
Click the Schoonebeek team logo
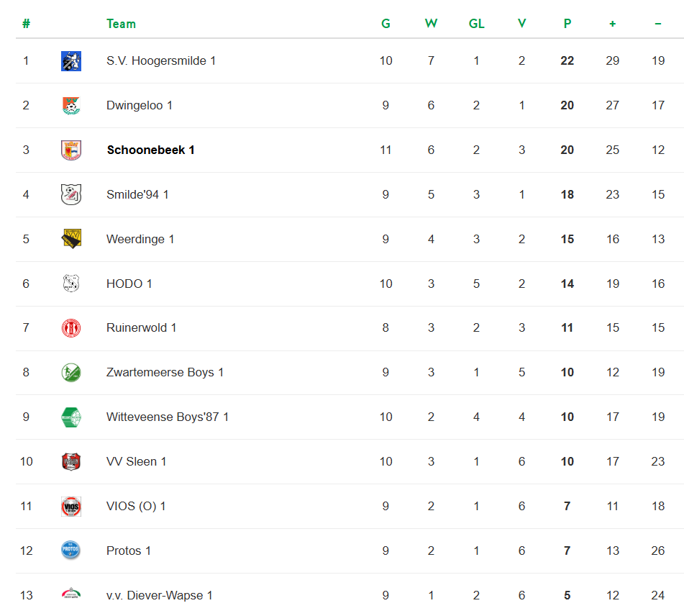point(71,150)
